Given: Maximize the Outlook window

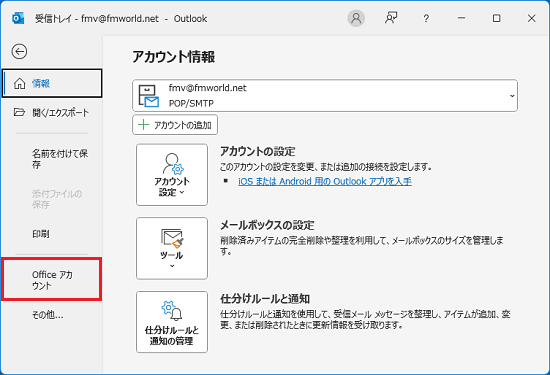Looking at the screenshot, I should 496,18.
